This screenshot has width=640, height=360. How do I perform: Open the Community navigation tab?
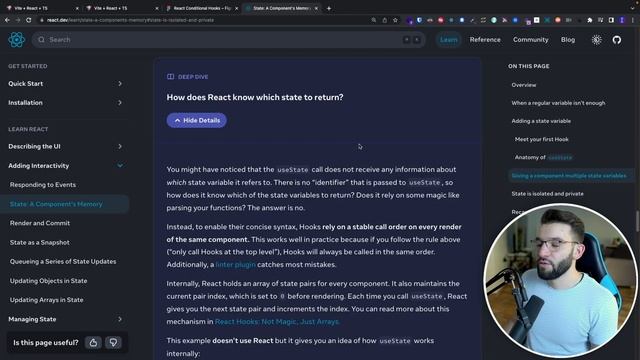point(531,40)
